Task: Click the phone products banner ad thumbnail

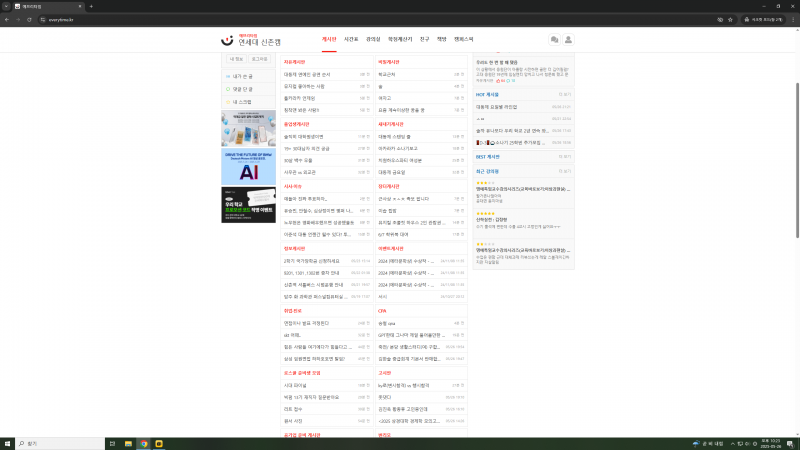Action: [x=248, y=129]
